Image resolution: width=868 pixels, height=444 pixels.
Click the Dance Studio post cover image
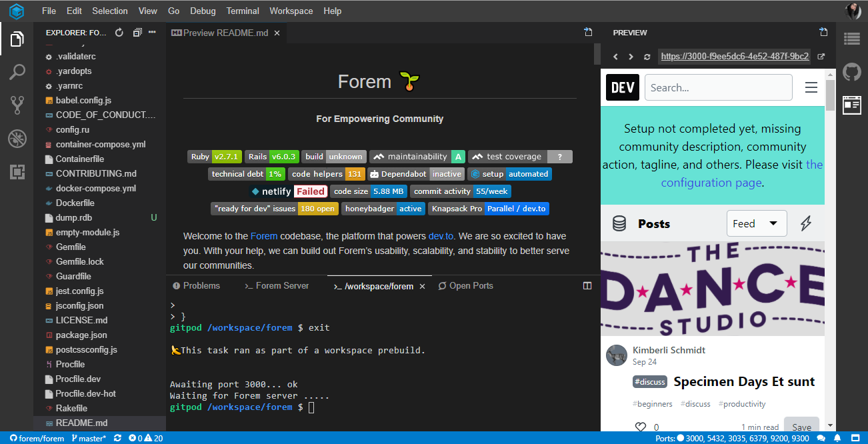[713, 289]
